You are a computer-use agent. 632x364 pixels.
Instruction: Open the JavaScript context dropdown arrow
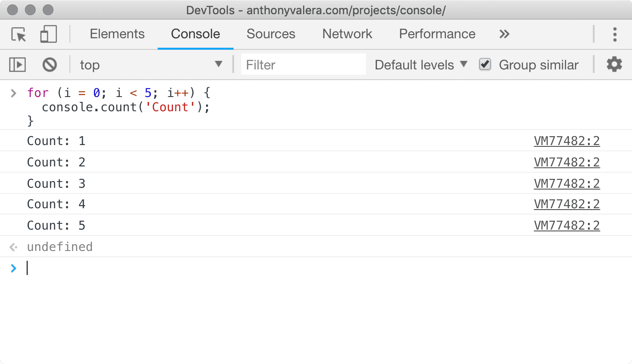219,65
